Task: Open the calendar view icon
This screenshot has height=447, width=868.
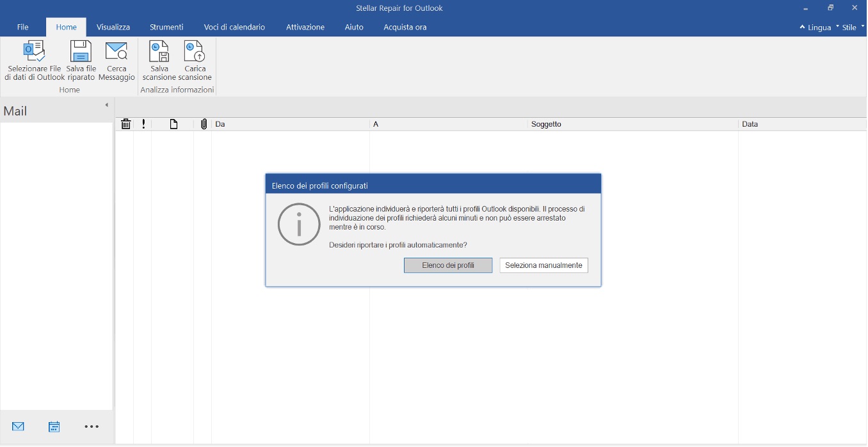Action: 54,427
